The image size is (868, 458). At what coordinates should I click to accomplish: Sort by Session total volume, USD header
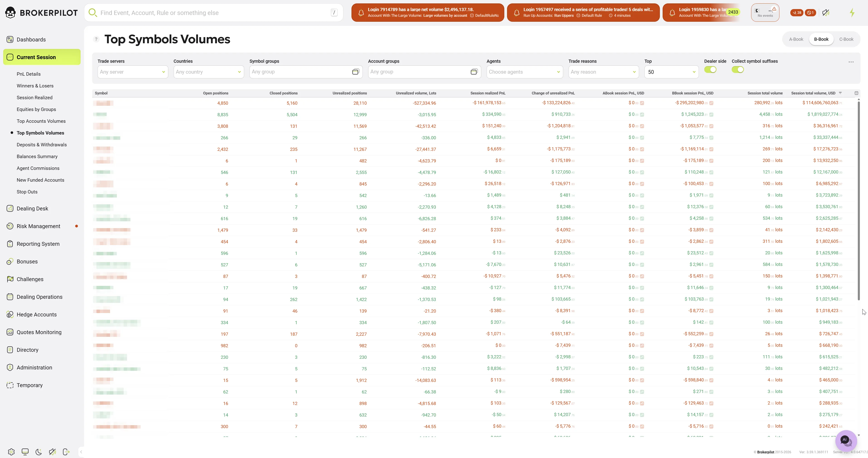pos(813,93)
